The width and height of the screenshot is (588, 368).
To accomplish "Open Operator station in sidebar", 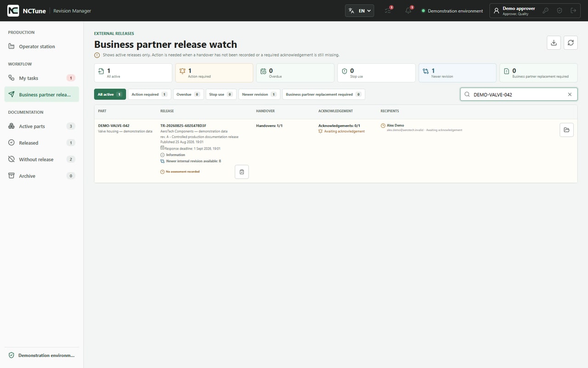I will coord(42,46).
